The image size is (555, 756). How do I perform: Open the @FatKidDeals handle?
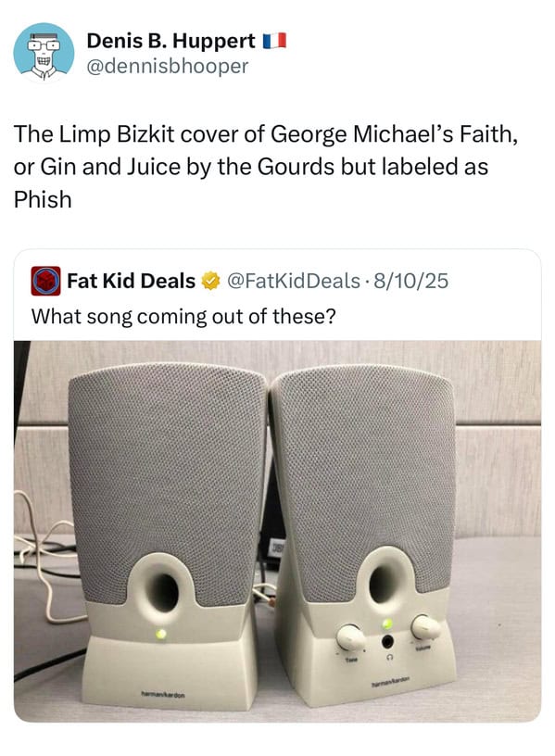pos(293,281)
